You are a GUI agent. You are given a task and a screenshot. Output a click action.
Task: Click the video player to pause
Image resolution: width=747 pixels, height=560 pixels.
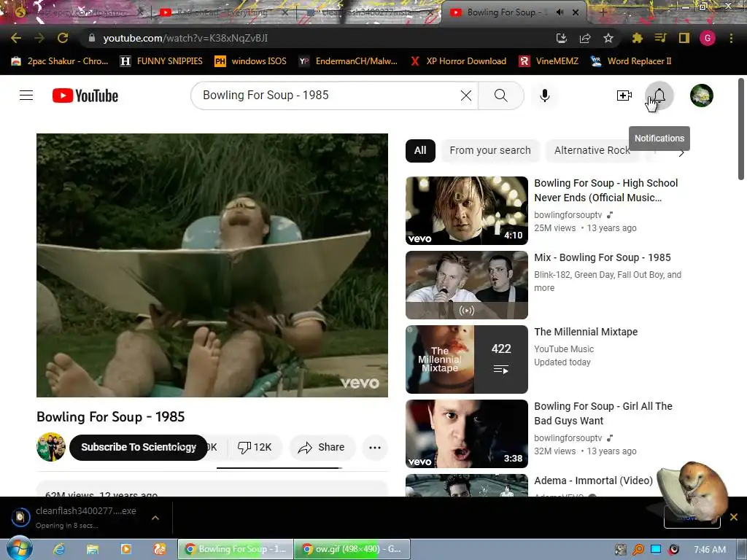coord(212,265)
